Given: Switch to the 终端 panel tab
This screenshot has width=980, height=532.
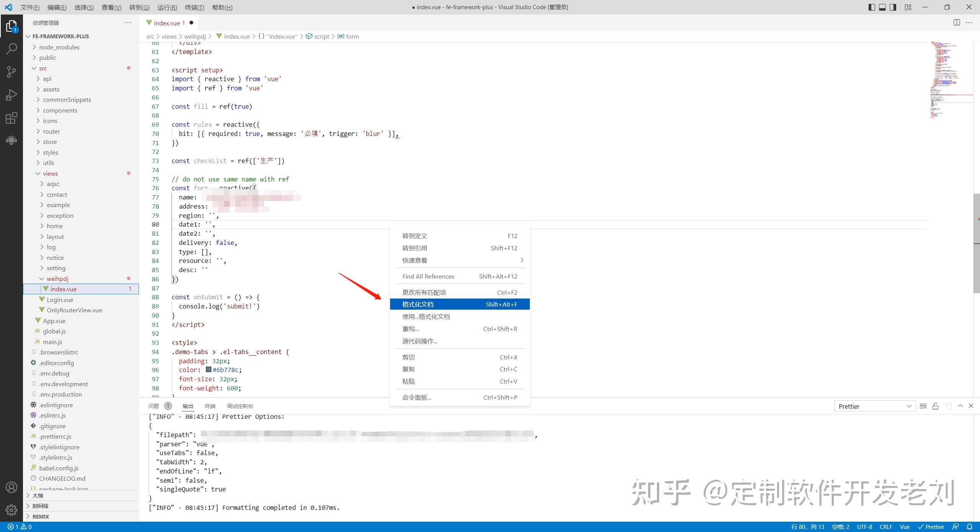Looking at the screenshot, I should click(210, 406).
